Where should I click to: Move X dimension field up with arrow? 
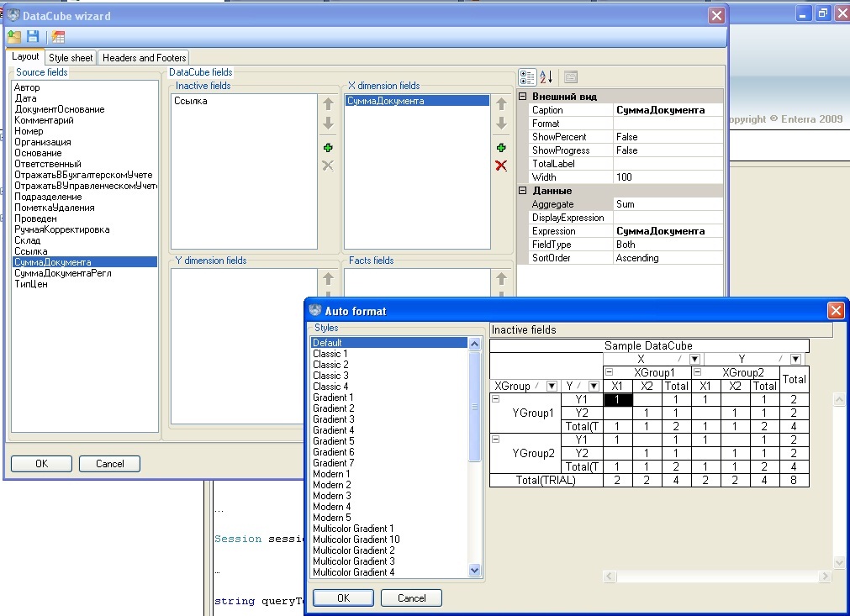coord(501,104)
